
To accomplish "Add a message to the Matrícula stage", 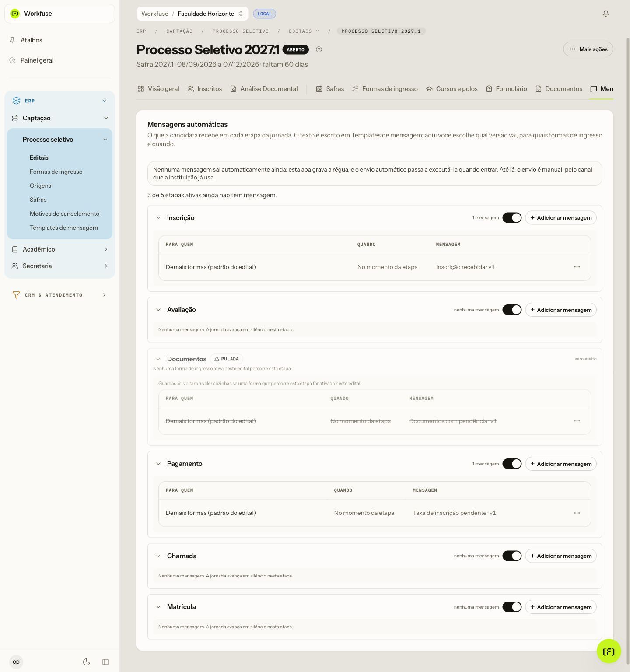I will point(561,607).
